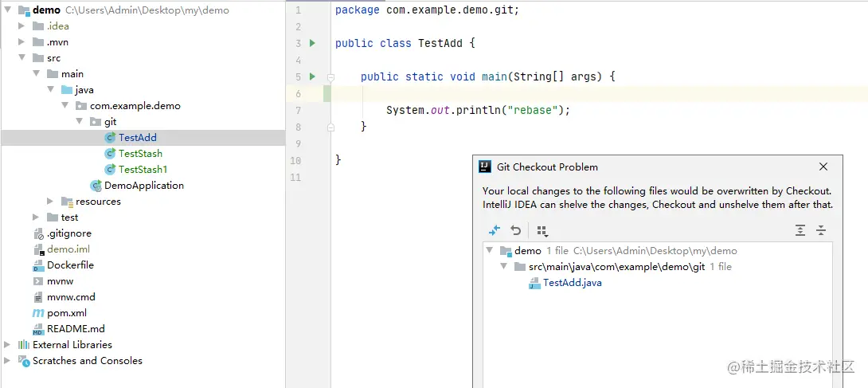Click the resources folder icon

[68, 202]
